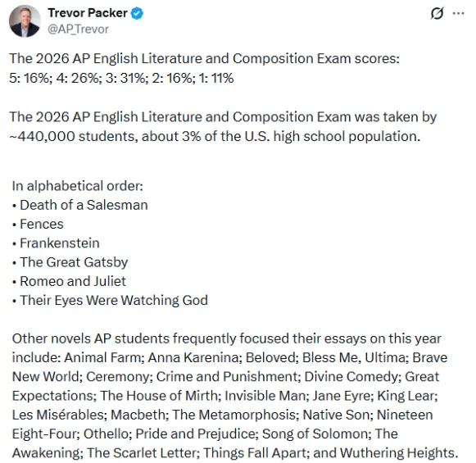The height and width of the screenshot is (463, 476).
Task: Click the Death of a Salesman bullet
Action: pyautogui.click(x=80, y=205)
